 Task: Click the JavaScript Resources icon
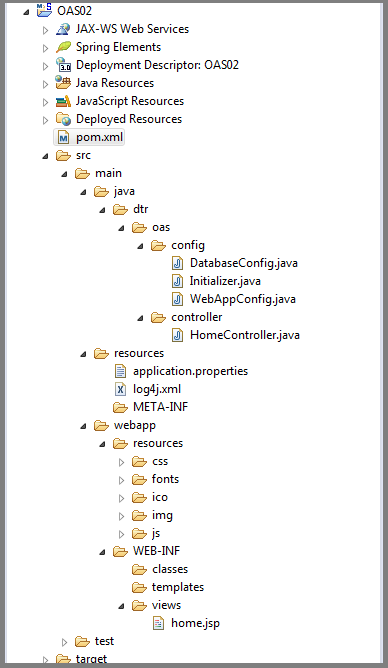click(x=63, y=101)
